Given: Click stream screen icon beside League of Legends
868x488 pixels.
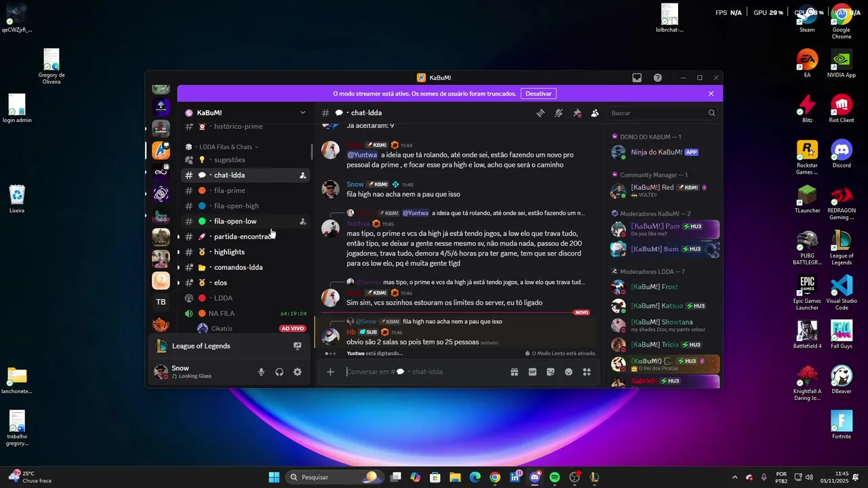Looking at the screenshot, I should point(297,346).
